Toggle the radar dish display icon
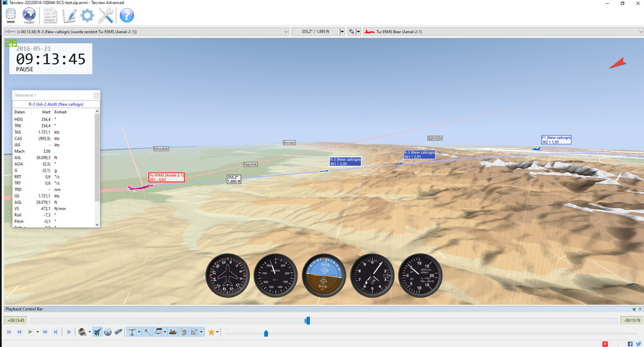 tap(184, 332)
